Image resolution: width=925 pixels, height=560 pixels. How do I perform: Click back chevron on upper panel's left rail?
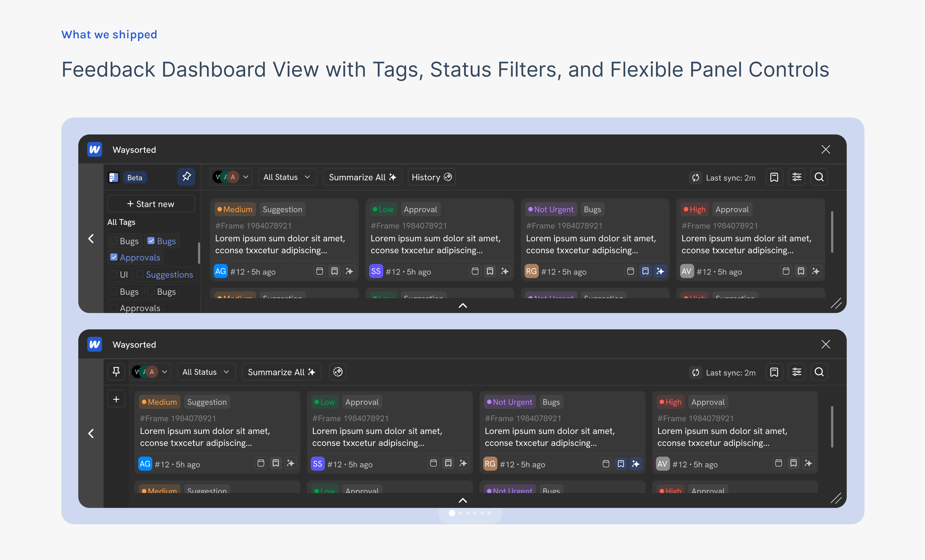91,239
